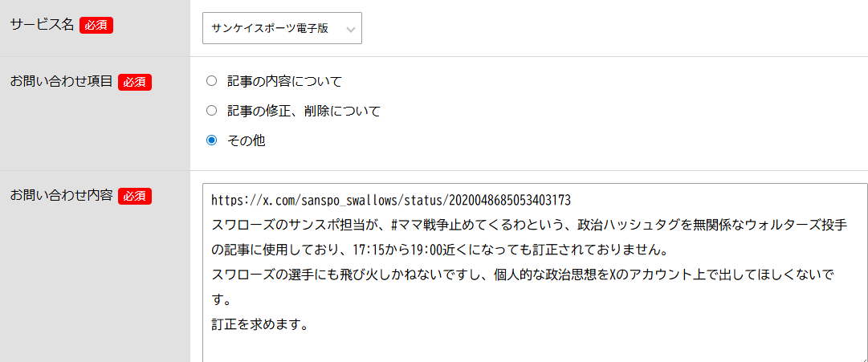Choose the 記事の修正、削除について radio button
The width and height of the screenshot is (868, 362).
pos(212,110)
